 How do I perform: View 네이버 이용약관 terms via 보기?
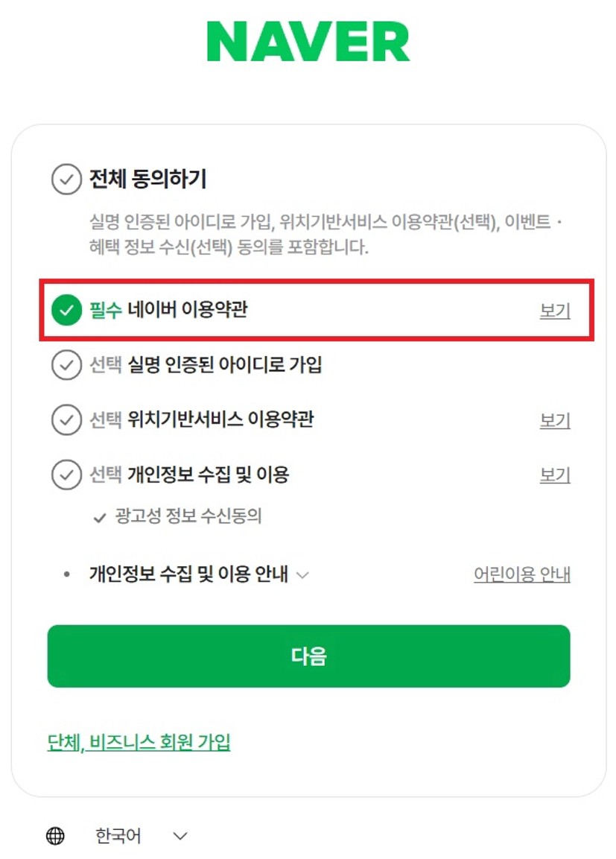tap(555, 311)
